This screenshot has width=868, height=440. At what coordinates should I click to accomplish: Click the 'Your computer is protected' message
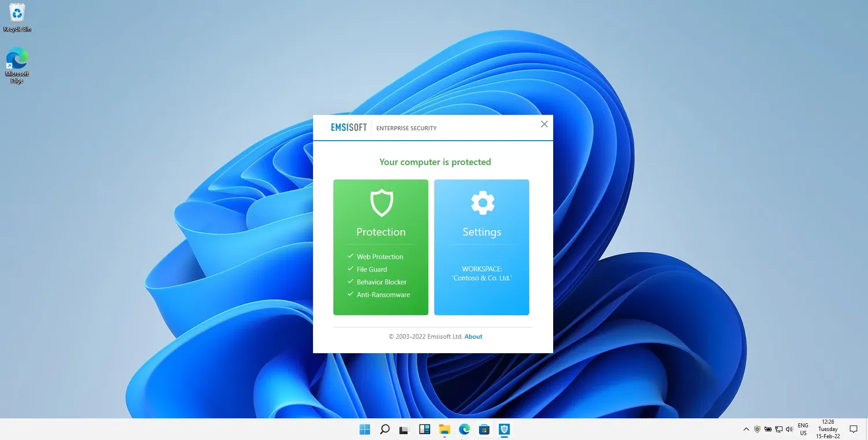[435, 162]
